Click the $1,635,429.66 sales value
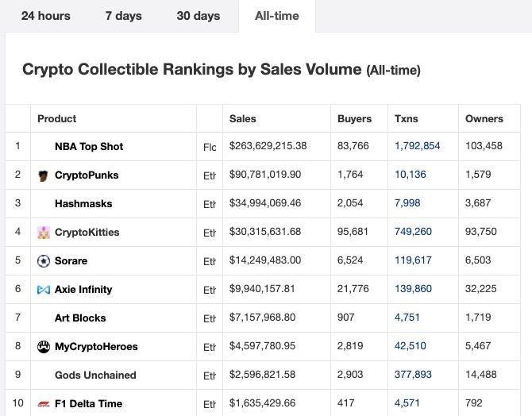The width and height of the screenshot is (532, 416). [x=262, y=403]
